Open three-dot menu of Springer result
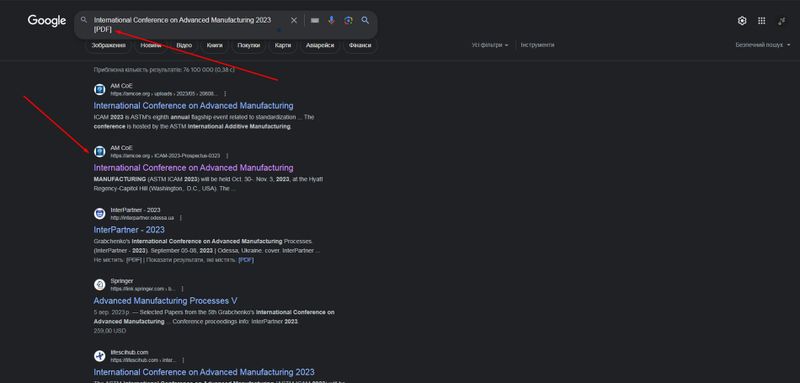The width and height of the screenshot is (800, 383). 182,289
